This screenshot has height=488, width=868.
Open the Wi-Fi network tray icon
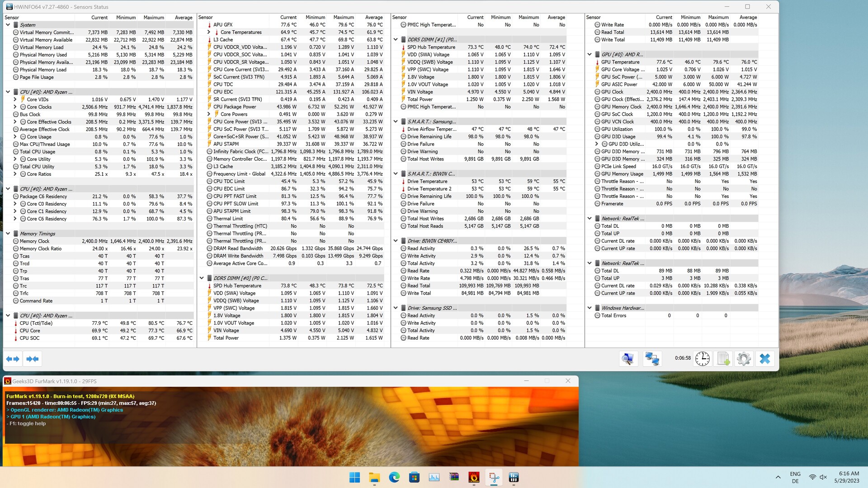(x=812, y=477)
